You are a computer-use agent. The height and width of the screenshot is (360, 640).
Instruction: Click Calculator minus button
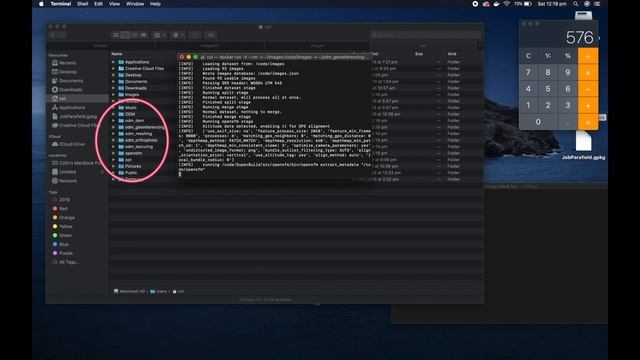click(x=588, y=89)
